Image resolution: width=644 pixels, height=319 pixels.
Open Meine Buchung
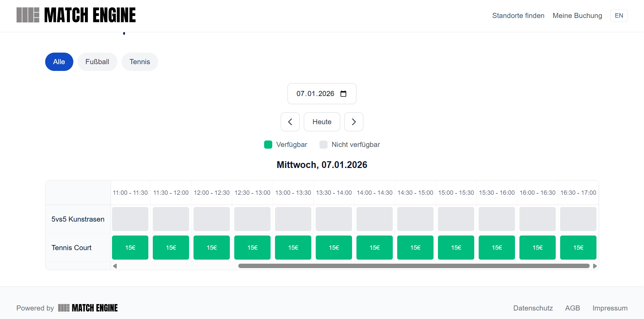(x=577, y=16)
